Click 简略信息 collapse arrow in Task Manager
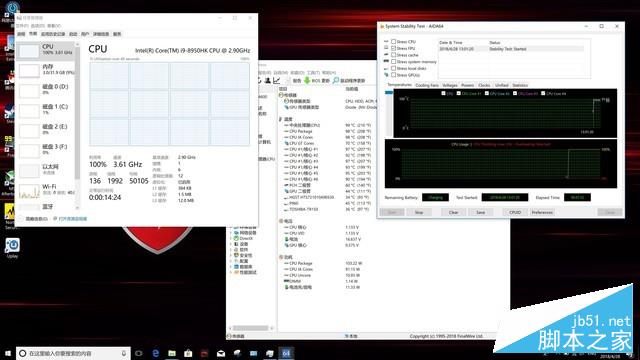Screen dimensions: 640x360 tap(21, 219)
